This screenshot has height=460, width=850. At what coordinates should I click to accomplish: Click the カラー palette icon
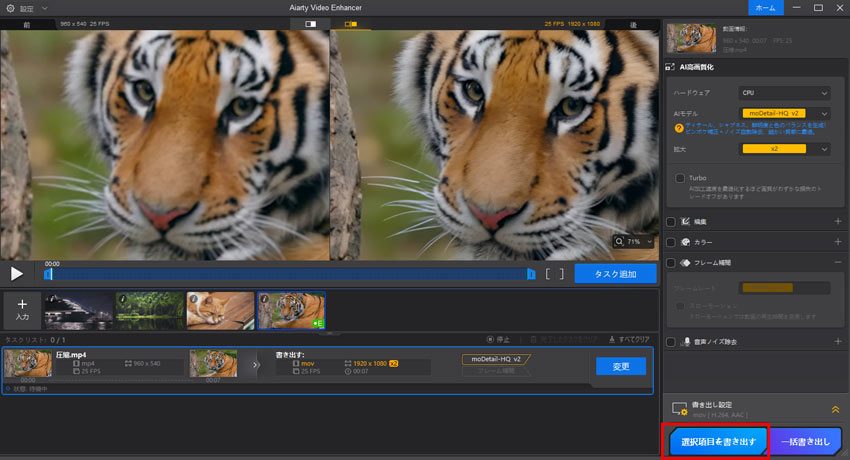pos(686,242)
